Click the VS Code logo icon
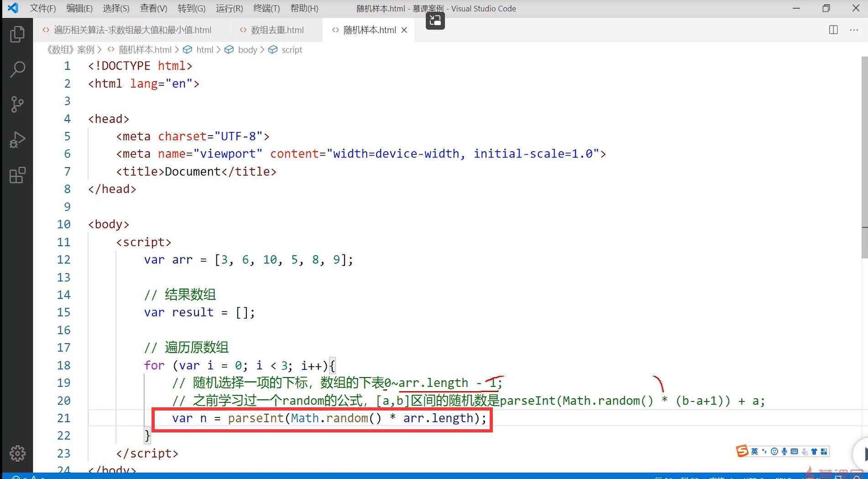868x479 pixels. pos(13,8)
